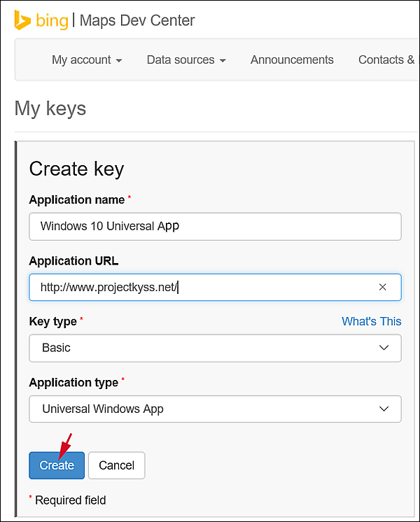Click the Maps Dev Center title text
The width and height of the screenshot is (420, 522).
click(137, 20)
